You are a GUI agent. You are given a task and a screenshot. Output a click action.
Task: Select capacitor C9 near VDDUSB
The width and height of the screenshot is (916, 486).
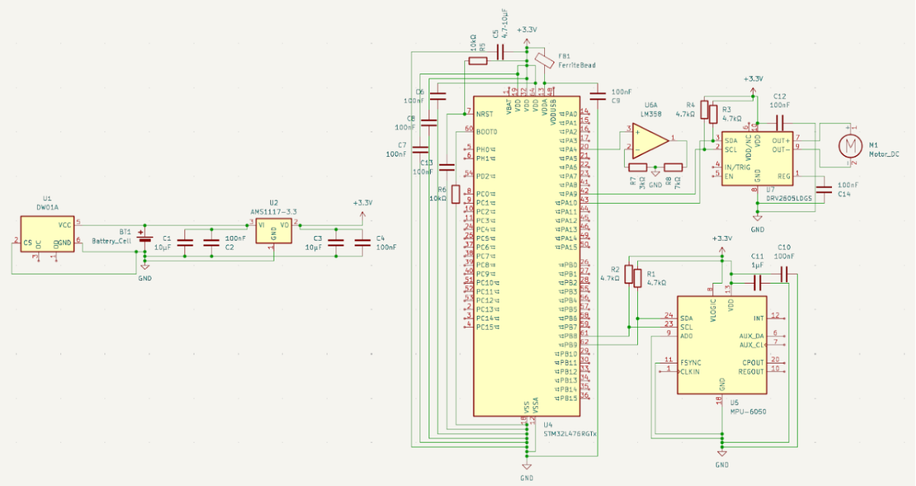598,96
